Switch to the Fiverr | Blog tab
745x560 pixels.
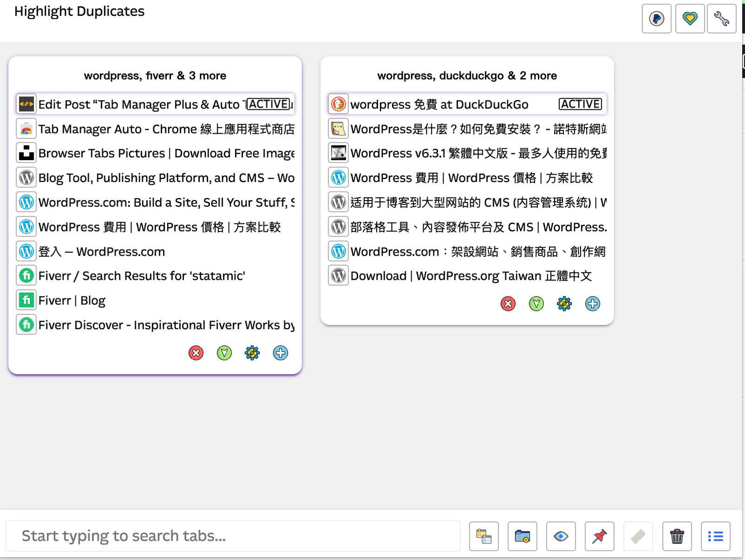tap(72, 300)
